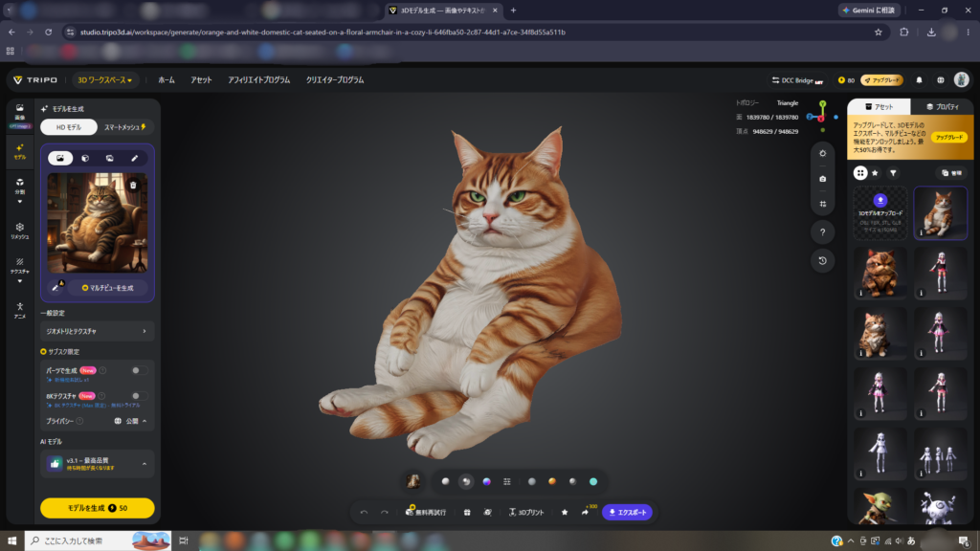Open the 3Dモデルをアップロード upload tile
Screen dimensions: 980x551
[x=880, y=213]
